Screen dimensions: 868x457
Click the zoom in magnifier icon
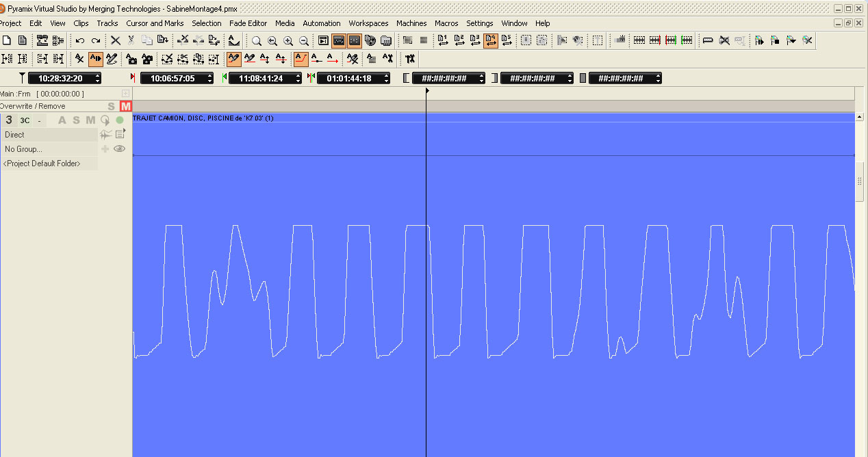pyautogui.click(x=288, y=40)
